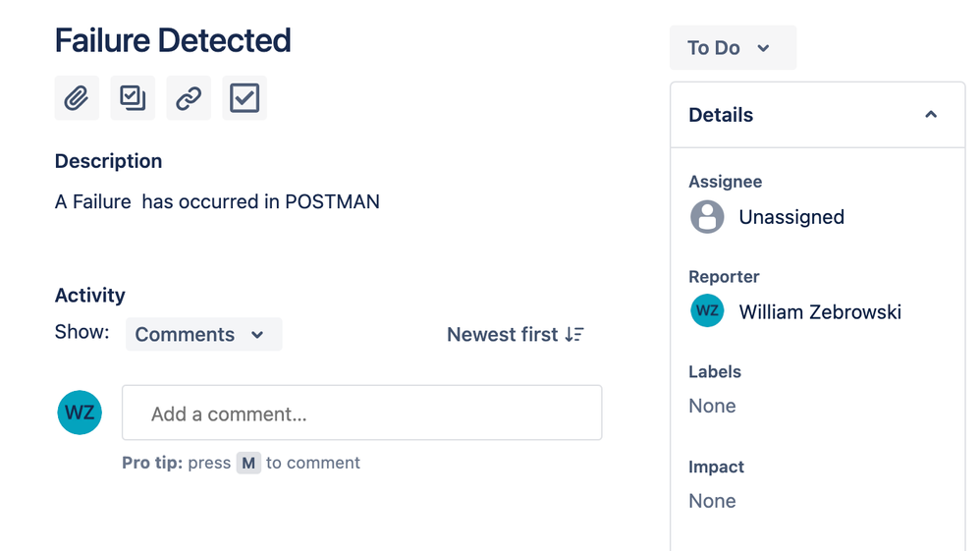Click William Zebrowski reporter name
Viewport: 980px width, 551px height.
click(x=820, y=312)
